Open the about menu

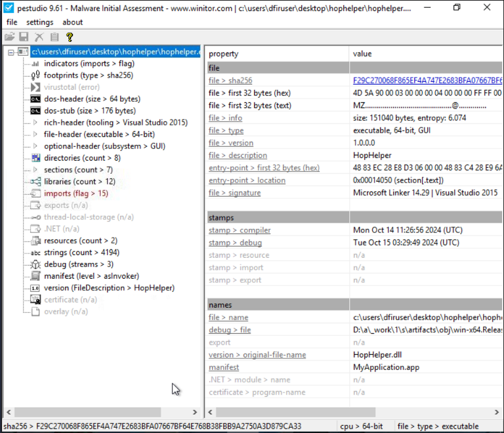(x=73, y=22)
